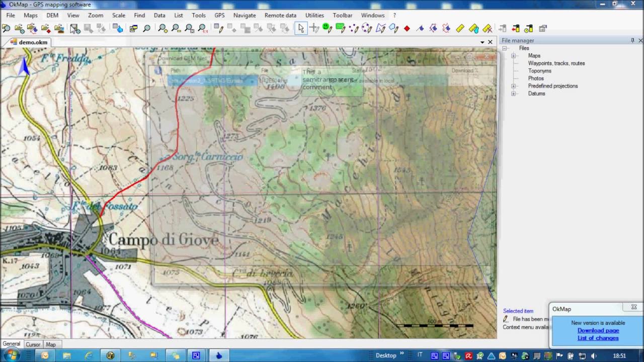Click the stacked windows toolbar icon
644x362 pixels.
[x=133, y=28]
